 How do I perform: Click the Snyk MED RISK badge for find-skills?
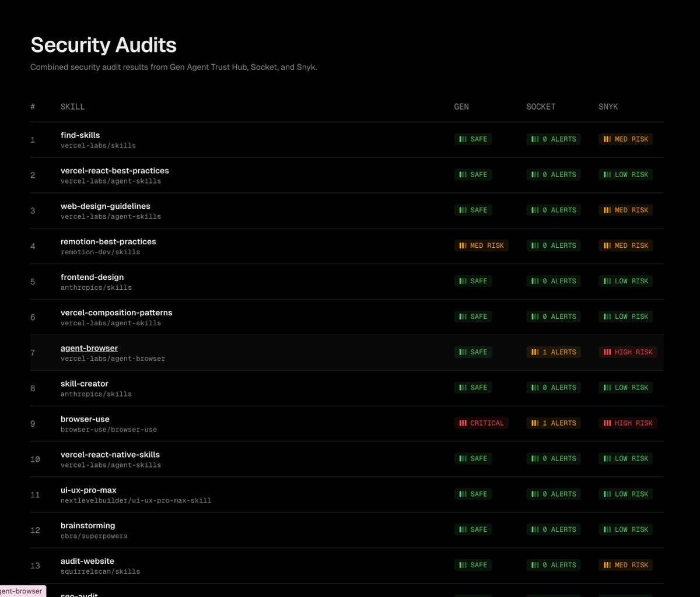tap(625, 139)
